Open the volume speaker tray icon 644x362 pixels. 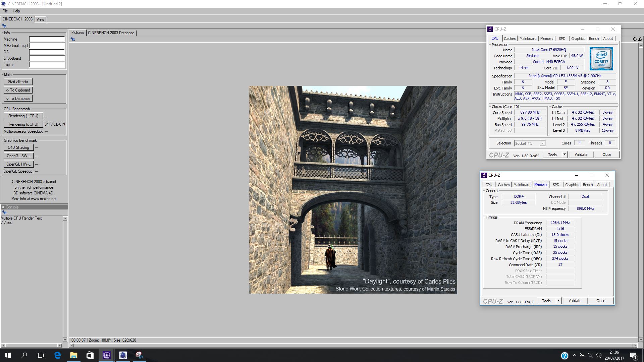click(x=599, y=355)
